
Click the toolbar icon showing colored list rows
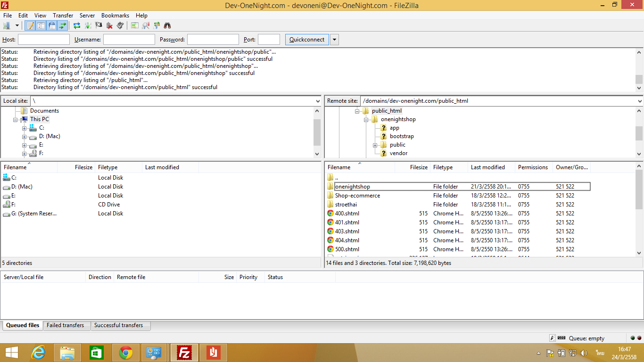pyautogui.click(x=135, y=25)
